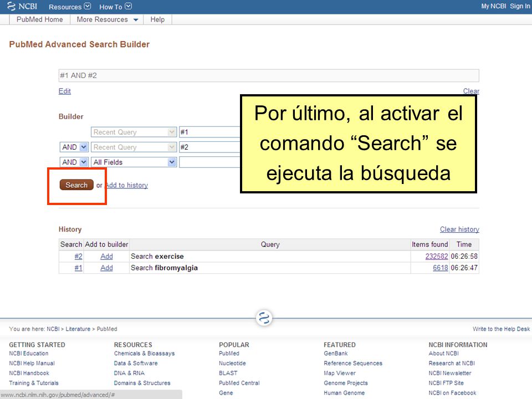Image resolution: width=532 pixels, height=399 pixels.
Task: Open the How To dropdown menu
Action: pos(115,7)
